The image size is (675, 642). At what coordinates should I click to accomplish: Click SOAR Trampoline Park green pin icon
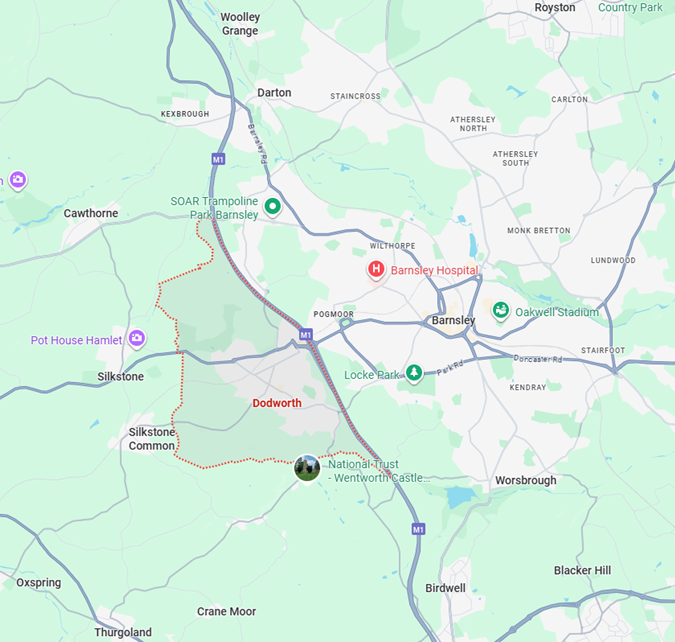272,207
